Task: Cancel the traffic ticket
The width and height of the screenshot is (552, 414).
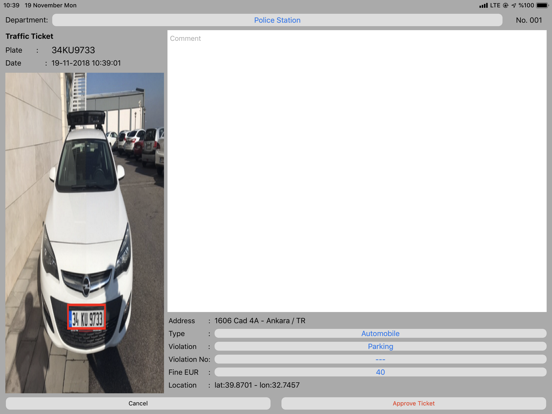Action: point(138,403)
